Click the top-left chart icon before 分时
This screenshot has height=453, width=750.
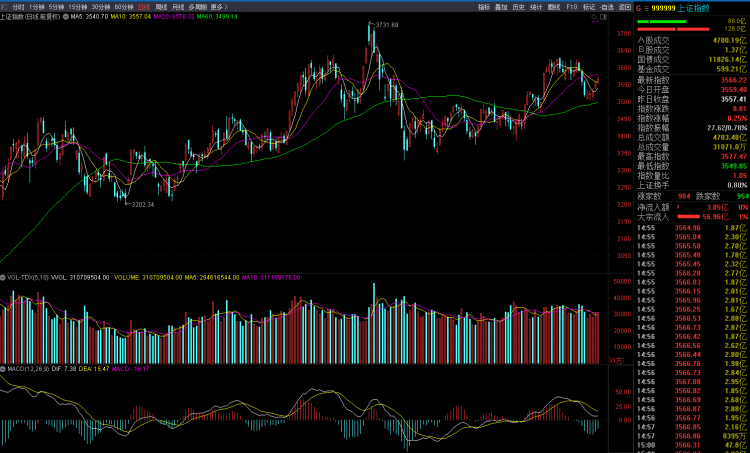point(5,6)
